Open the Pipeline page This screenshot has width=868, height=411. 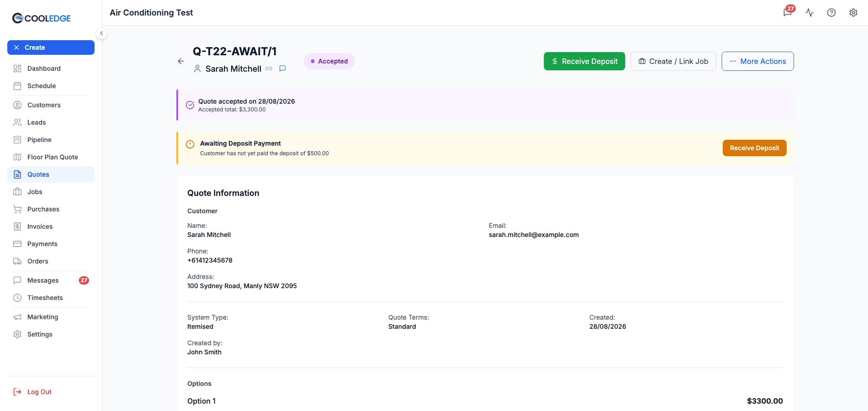tap(51, 140)
